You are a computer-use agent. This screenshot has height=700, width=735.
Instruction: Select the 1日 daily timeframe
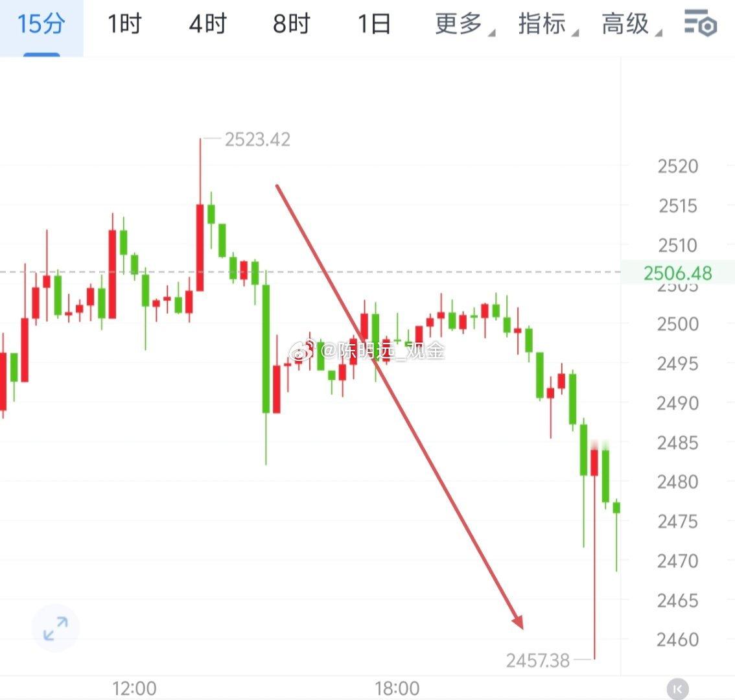(x=374, y=24)
